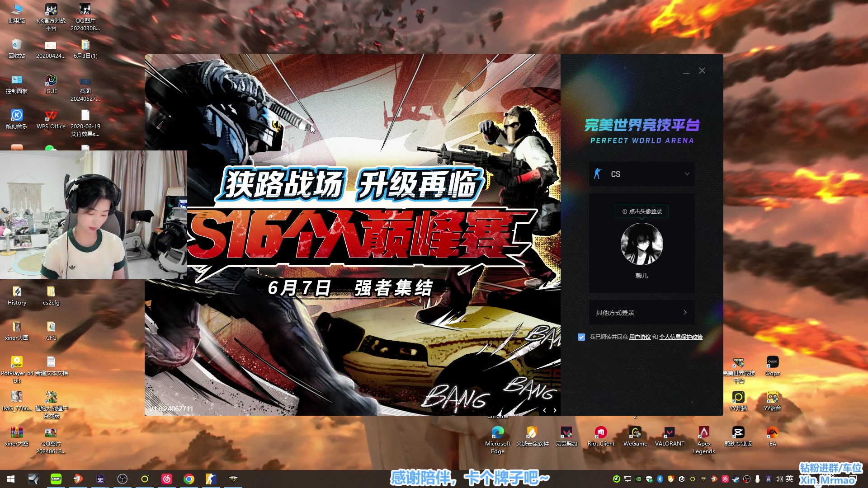This screenshot has height=488, width=868.
Task: Select the 6月3日(1) archive icon
Action: [85, 49]
